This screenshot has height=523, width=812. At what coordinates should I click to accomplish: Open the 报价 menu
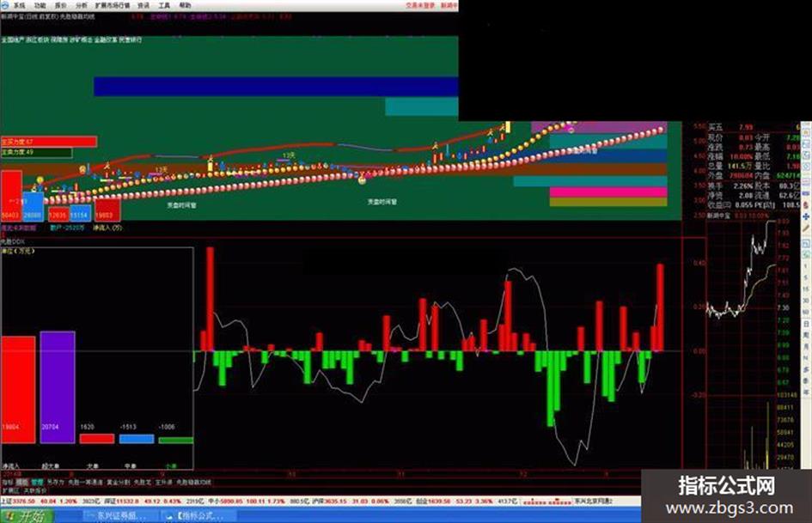point(61,5)
